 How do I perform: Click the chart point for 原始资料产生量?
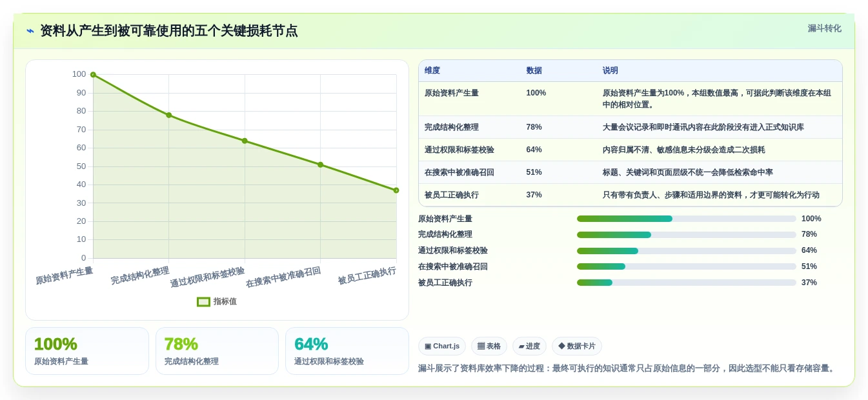tap(93, 75)
